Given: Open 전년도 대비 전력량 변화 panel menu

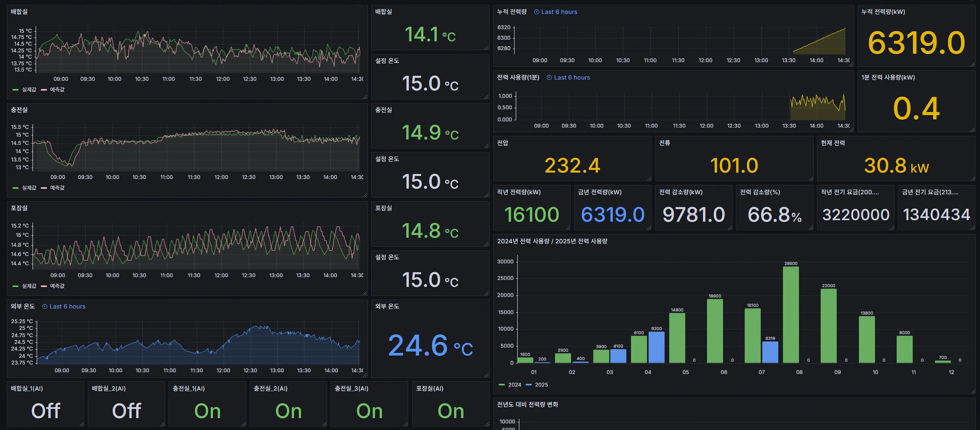Looking at the screenshot, I should 527,404.
